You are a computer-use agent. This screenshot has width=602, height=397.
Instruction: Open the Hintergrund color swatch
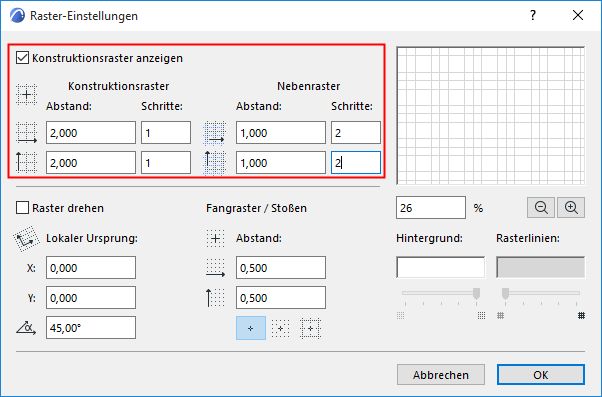click(441, 267)
